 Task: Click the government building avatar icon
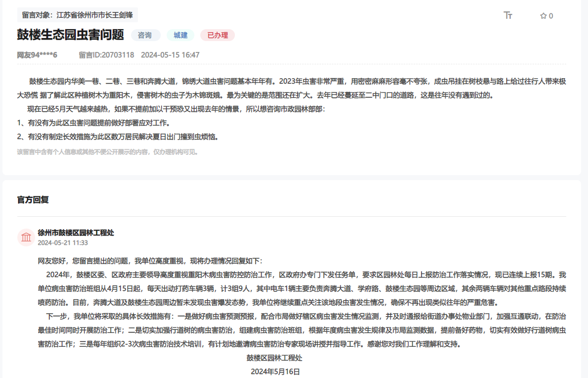(x=27, y=236)
